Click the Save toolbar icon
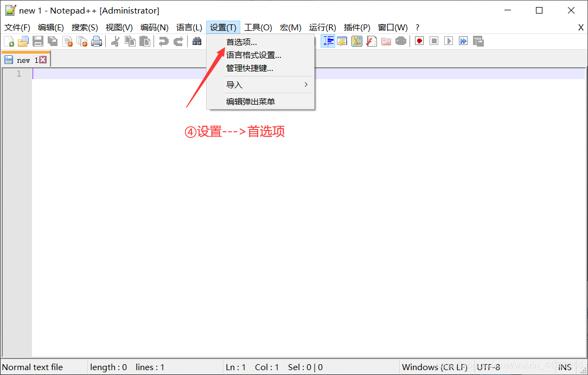588x375 pixels. coord(38,41)
